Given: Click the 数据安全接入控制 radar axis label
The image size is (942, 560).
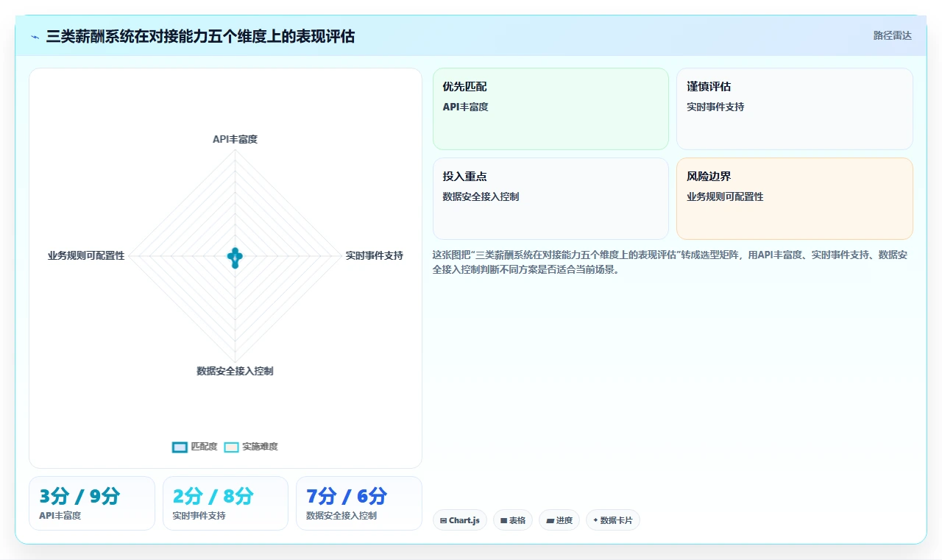Looking at the screenshot, I should 235,371.
